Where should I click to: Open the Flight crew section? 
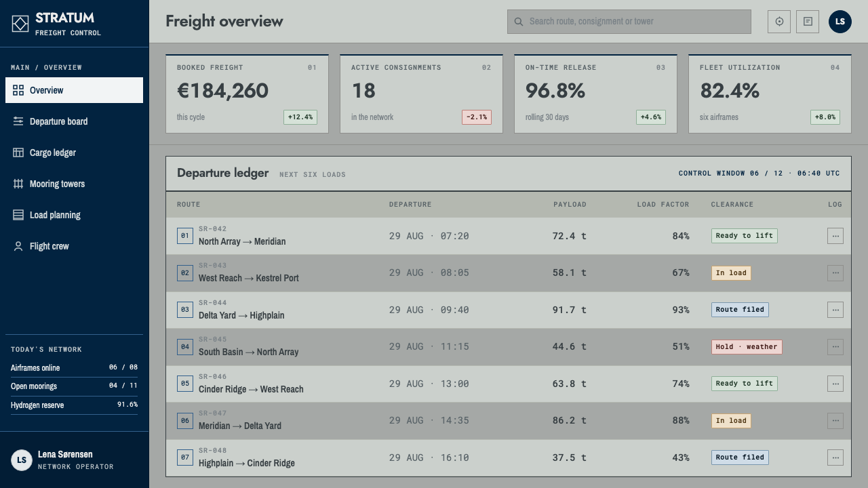tap(74, 246)
